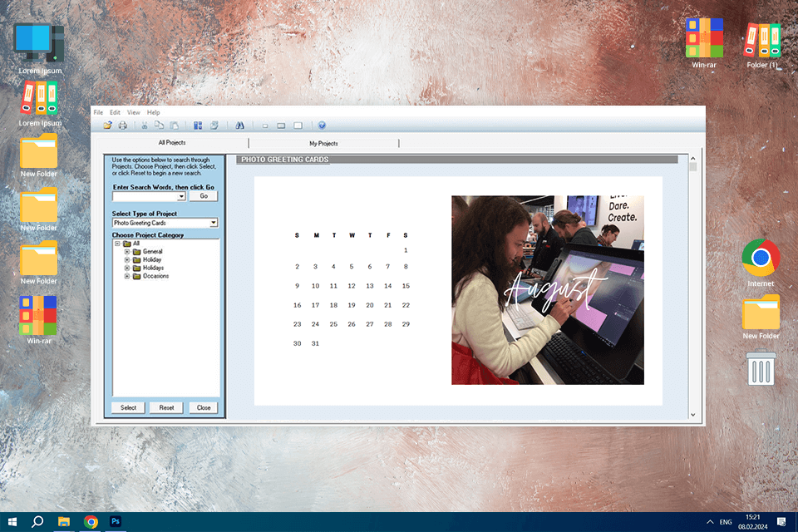Select the large preview size icon
798x532 pixels.
[x=298, y=126]
